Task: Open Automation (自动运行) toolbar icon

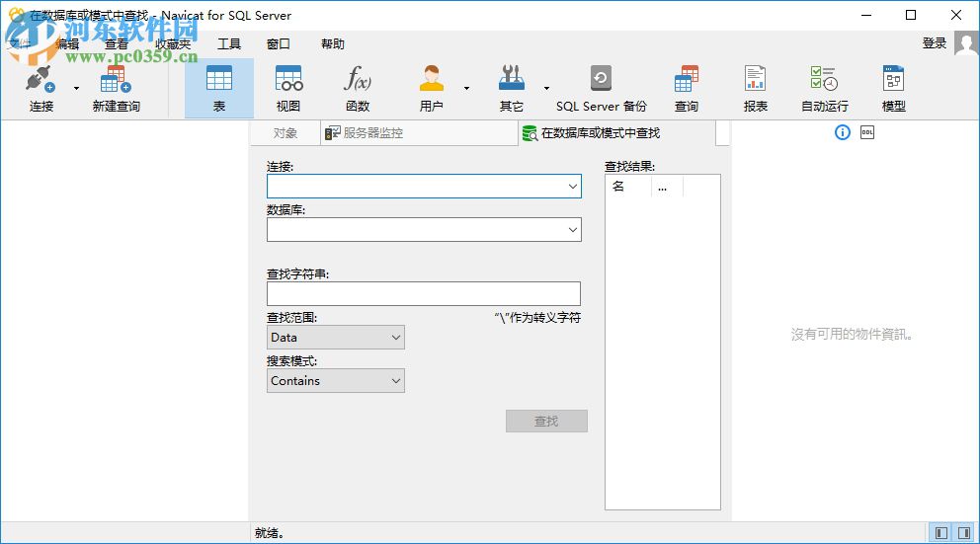Action: tap(824, 89)
